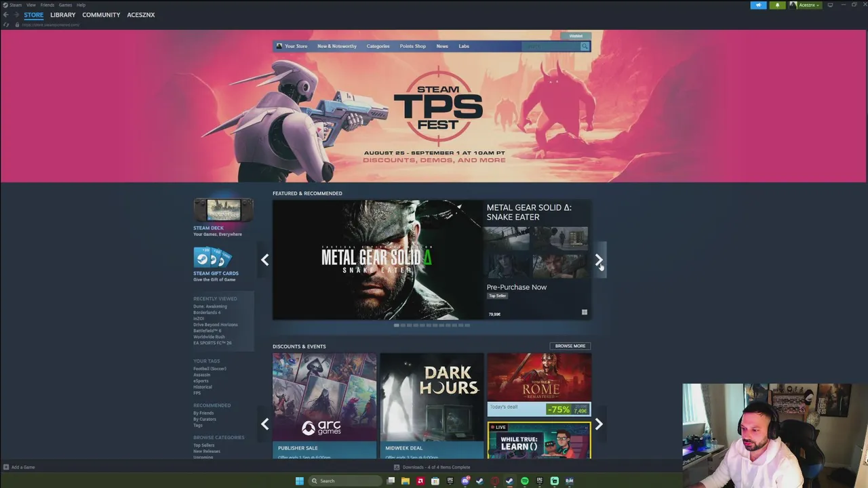Click the Windows platform icon on Metal Gear capsule
Screen dimensions: 868x488
pyautogui.click(x=584, y=312)
